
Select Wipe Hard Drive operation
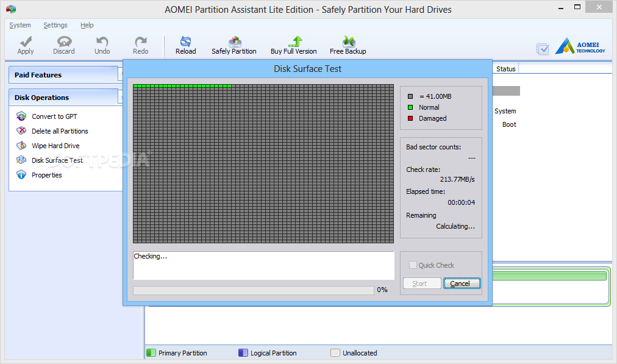click(x=55, y=146)
